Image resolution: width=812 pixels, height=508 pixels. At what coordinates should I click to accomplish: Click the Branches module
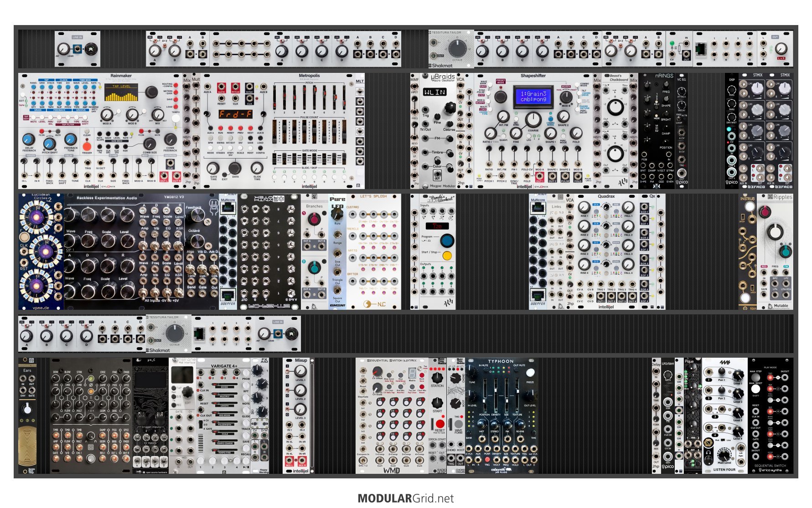click(x=315, y=251)
